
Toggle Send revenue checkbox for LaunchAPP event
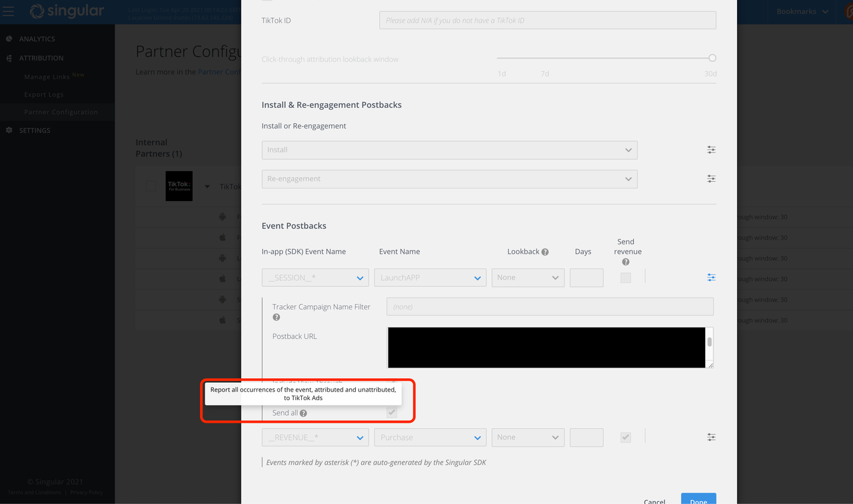pos(625,278)
